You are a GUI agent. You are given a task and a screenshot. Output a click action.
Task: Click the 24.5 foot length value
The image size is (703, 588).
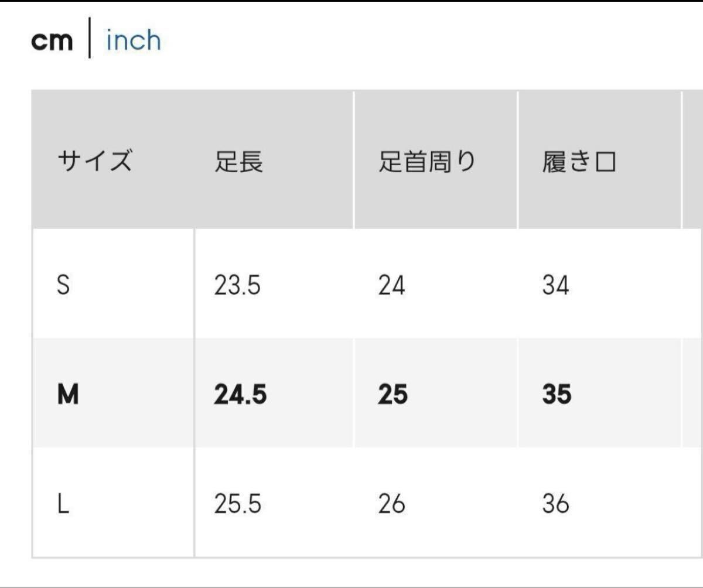click(x=240, y=395)
